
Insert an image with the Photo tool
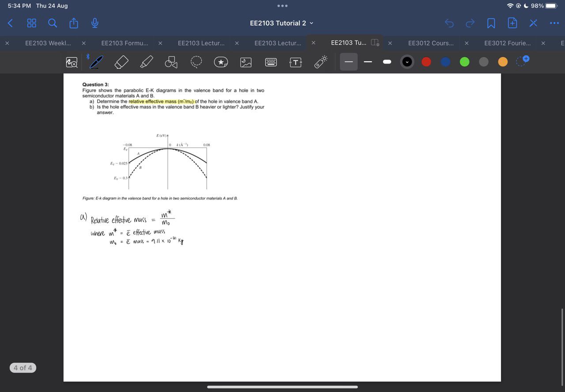point(245,62)
